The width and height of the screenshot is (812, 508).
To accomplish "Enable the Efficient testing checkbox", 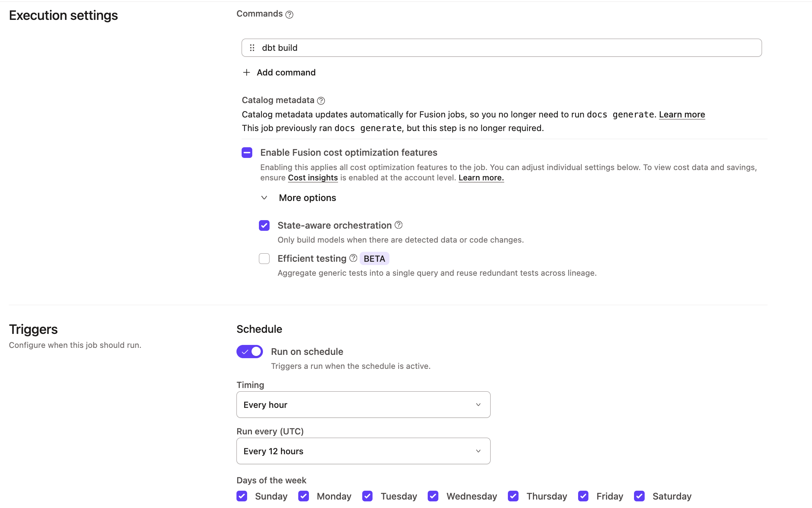I will (x=264, y=258).
